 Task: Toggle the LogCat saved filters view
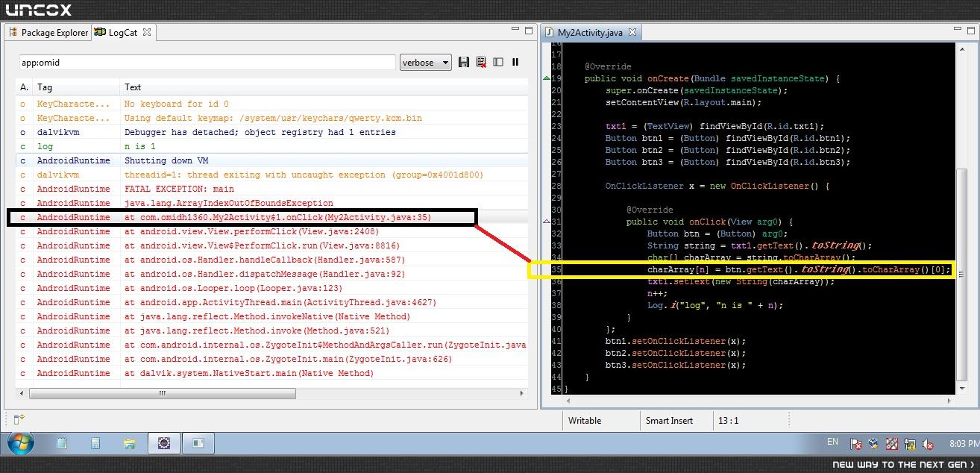498,62
